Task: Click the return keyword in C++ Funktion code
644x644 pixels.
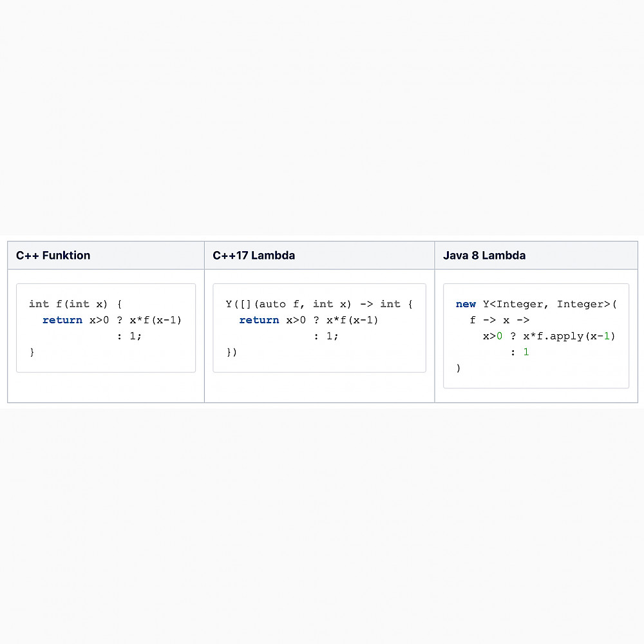Action: (62, 320)
